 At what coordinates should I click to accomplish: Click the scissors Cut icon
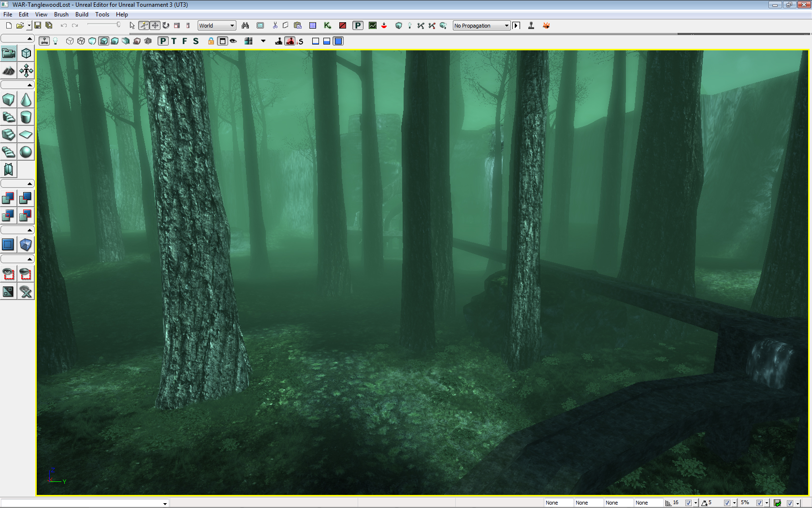click(x=275, y=26)
